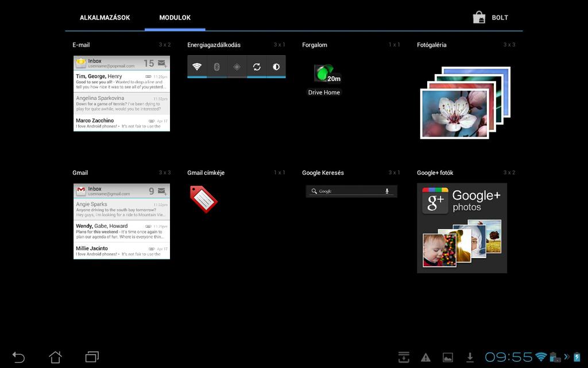Click the Fotógaléria widget title

point(432,45)
